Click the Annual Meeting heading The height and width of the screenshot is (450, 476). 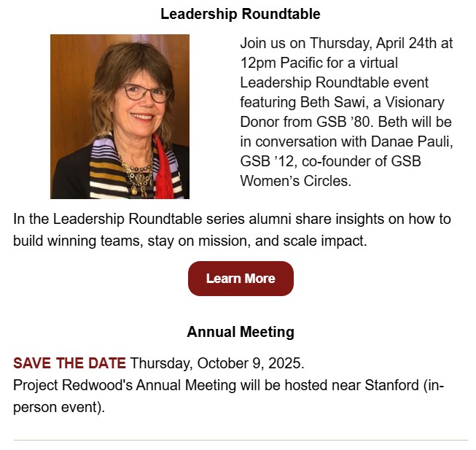(241, 332)
